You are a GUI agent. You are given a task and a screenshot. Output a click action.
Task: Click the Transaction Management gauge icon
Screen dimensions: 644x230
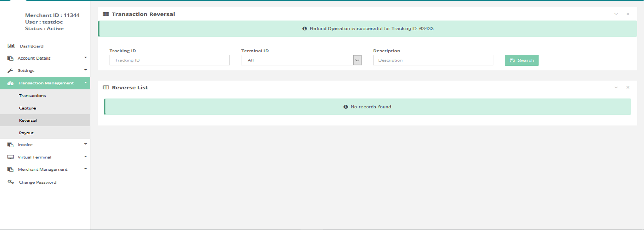[x=10, y=83]
